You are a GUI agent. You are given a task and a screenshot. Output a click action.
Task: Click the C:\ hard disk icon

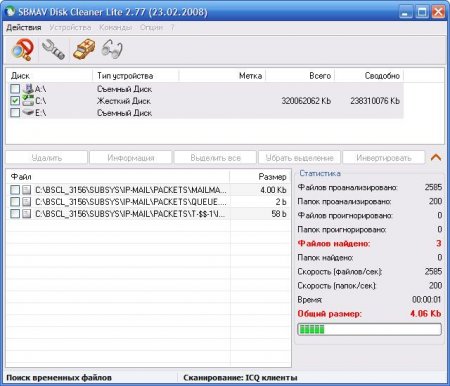28,101
